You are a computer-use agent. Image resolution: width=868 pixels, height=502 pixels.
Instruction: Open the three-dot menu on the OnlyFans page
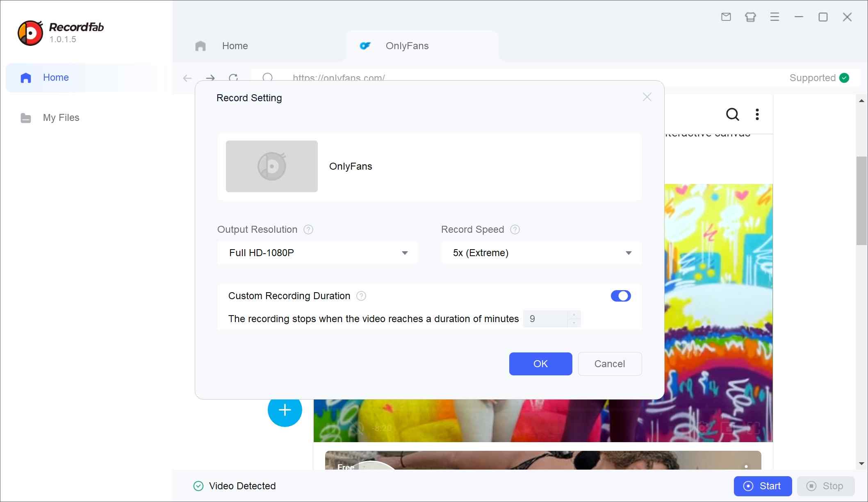757,115
